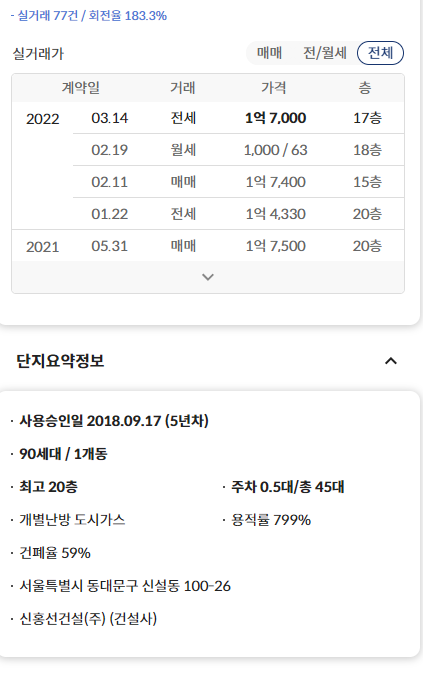Click the 05.31 date cell
The height and width of the screenshot is (675, 423).
(110, 246)
